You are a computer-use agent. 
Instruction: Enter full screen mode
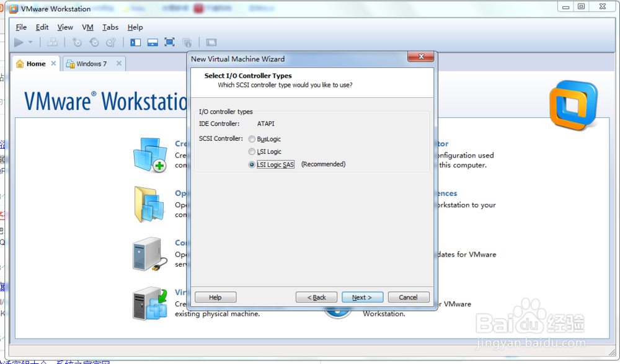[x=168, y=42]
